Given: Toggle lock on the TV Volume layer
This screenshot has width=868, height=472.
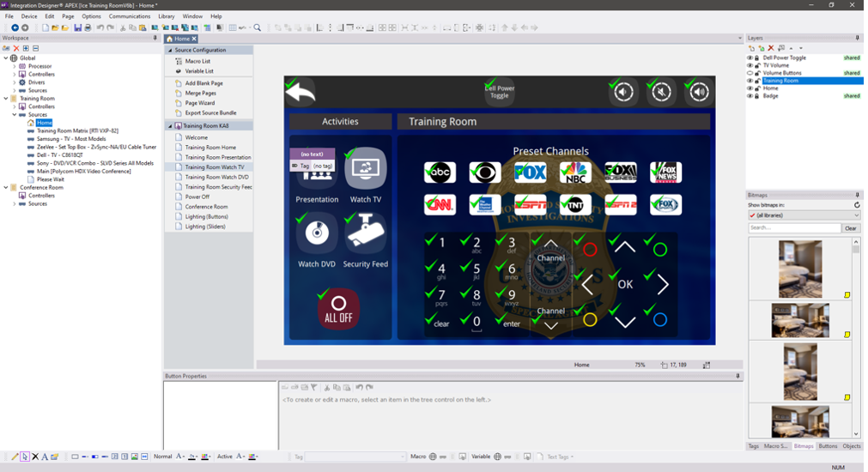Looking at the screenshot, I should pos(757,65).
